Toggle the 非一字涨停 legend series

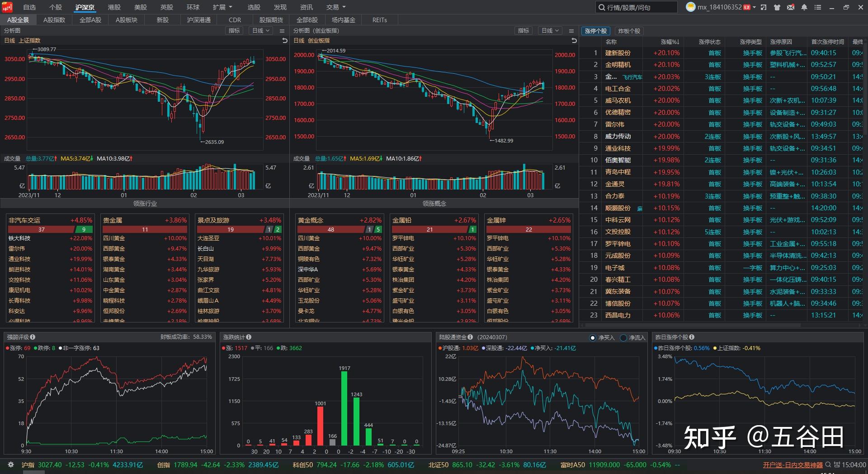tap(79, 348)
